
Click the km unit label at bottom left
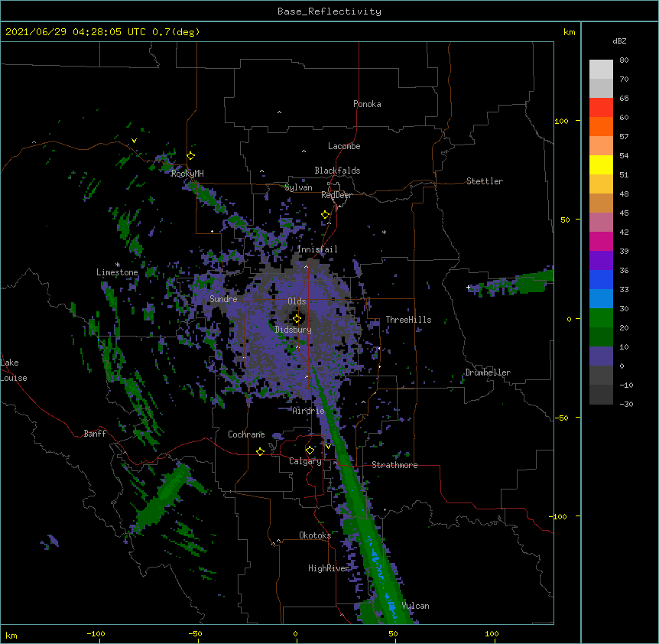pyautogui.click(x=11, y=635)
